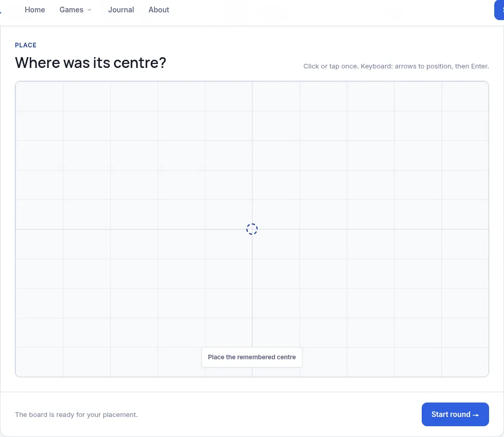The width and height of the screenshot is (504, 437).
Task: Open the Home menu item
Action: tap(35, 10)
